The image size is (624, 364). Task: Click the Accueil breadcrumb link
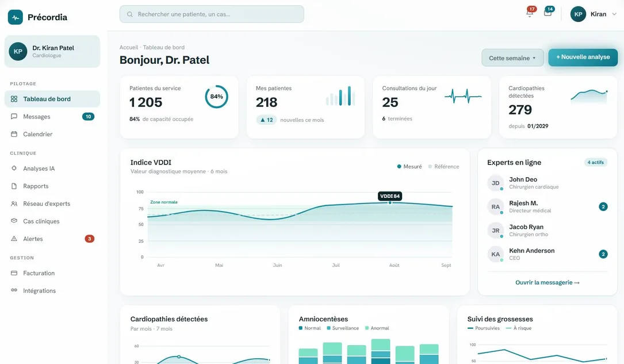point(129,47)
